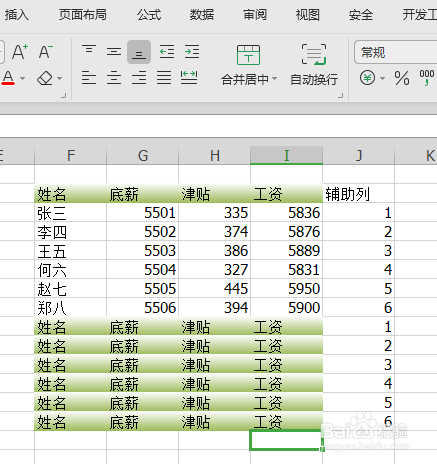Toggle bottom vertical alignment
The height and width of the screenshot is (464, 437).
[139, 52]
